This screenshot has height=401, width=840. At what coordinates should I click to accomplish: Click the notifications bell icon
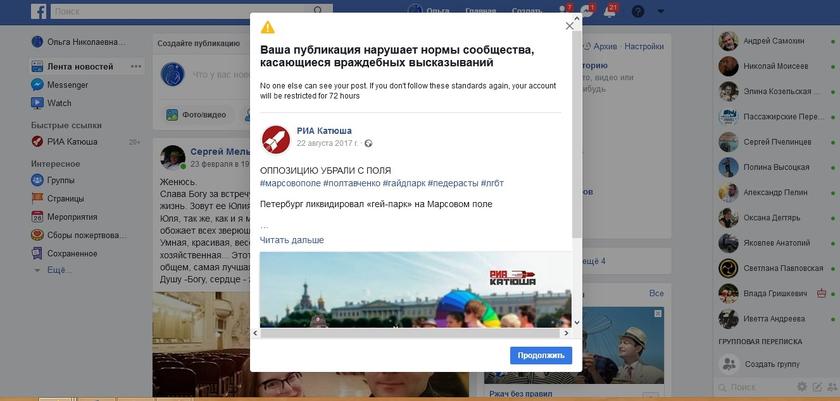610,11
